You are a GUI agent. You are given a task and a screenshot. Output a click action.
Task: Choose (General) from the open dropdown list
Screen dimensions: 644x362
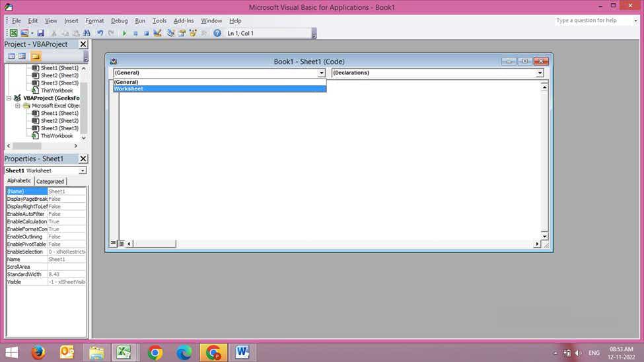[x=220, y=82]
